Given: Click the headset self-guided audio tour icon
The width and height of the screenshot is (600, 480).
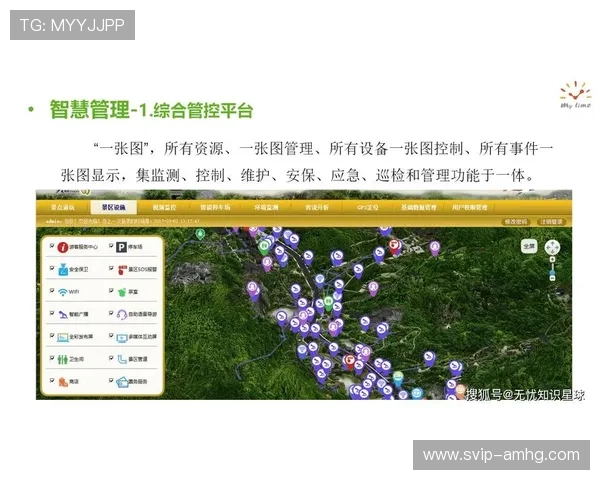Looking at the screenshot, I should 122,315.
